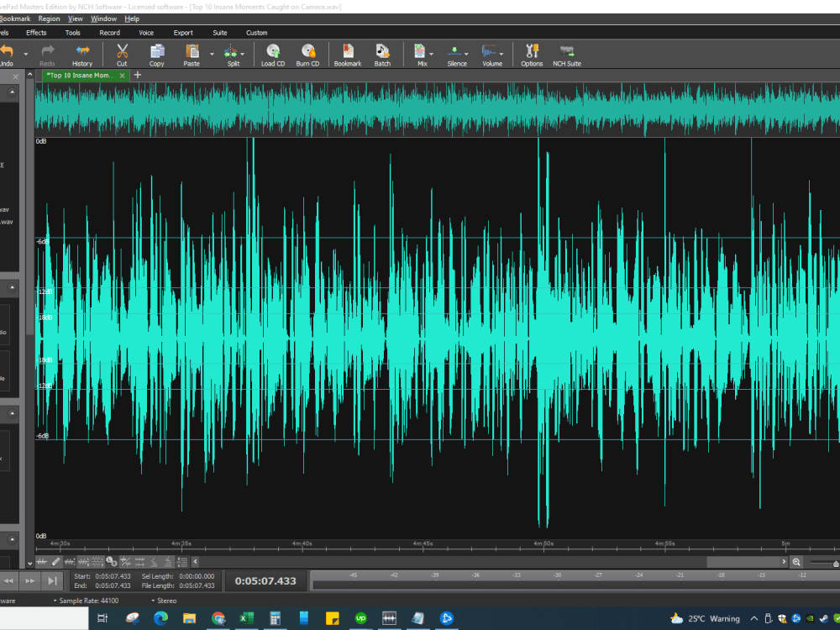Open the dropdown arrow next to Silence
Screen dimensions: 840x630
click(x=466, y=54)
